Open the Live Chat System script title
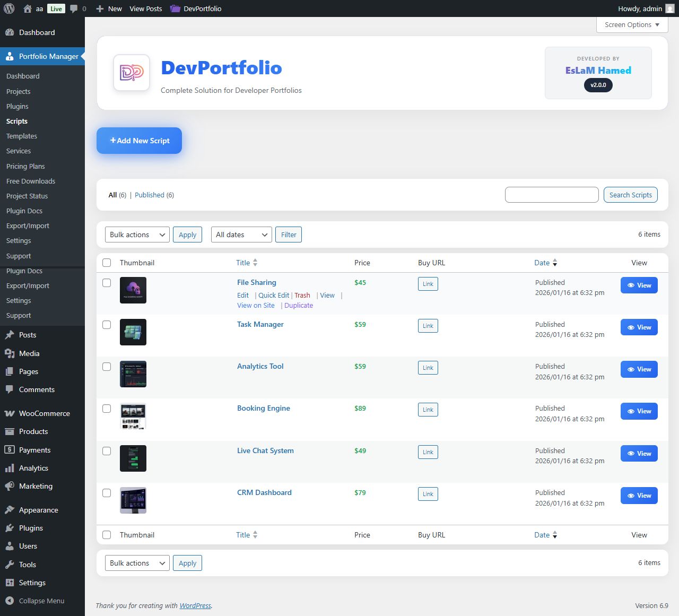This screenshot has height=616, width=679. (x=265, y=450)
